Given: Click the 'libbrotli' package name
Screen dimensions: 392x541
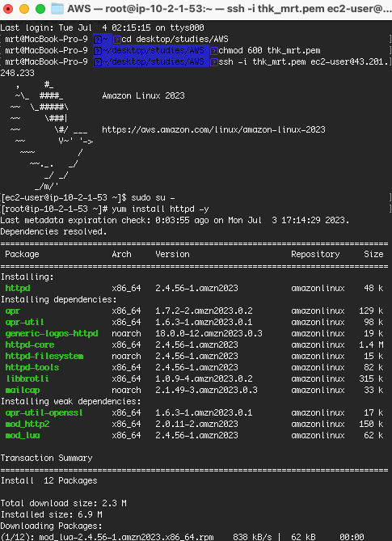Looking at the screenshot, I should [x=27, y=378].
